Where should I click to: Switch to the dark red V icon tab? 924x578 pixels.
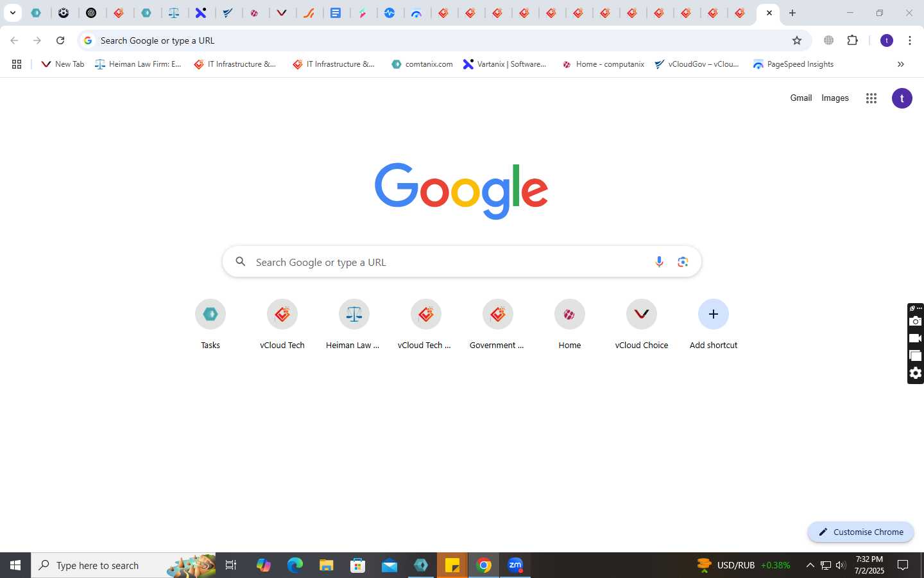[x=282, y=13]
